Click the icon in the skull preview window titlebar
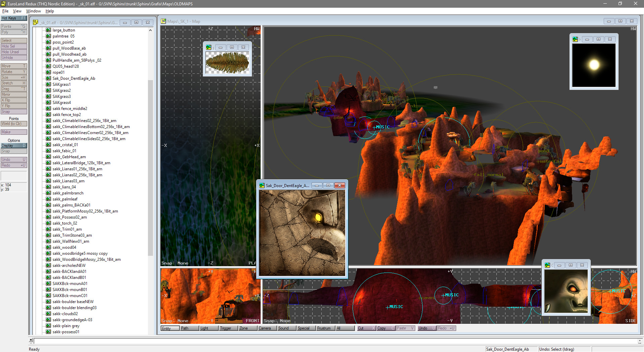 [547, 265]
